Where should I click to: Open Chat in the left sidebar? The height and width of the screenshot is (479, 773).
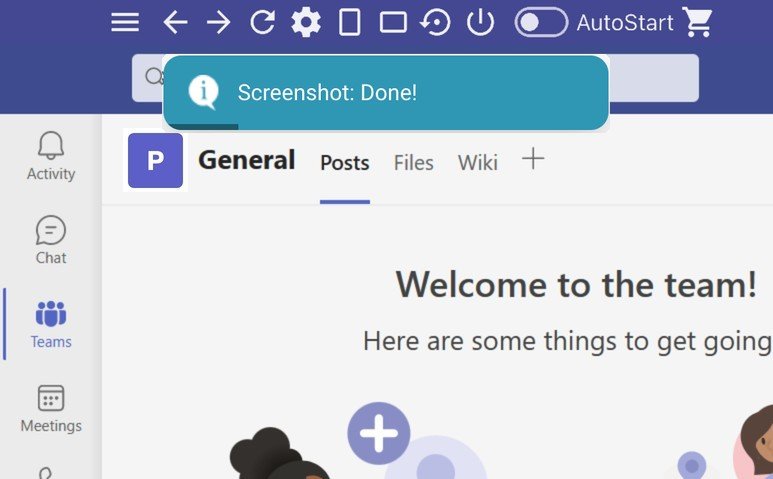(51, 240)
